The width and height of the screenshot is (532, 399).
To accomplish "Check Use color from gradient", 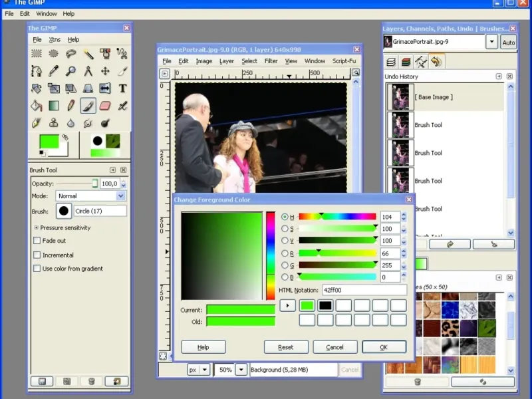I will point(37,269).
